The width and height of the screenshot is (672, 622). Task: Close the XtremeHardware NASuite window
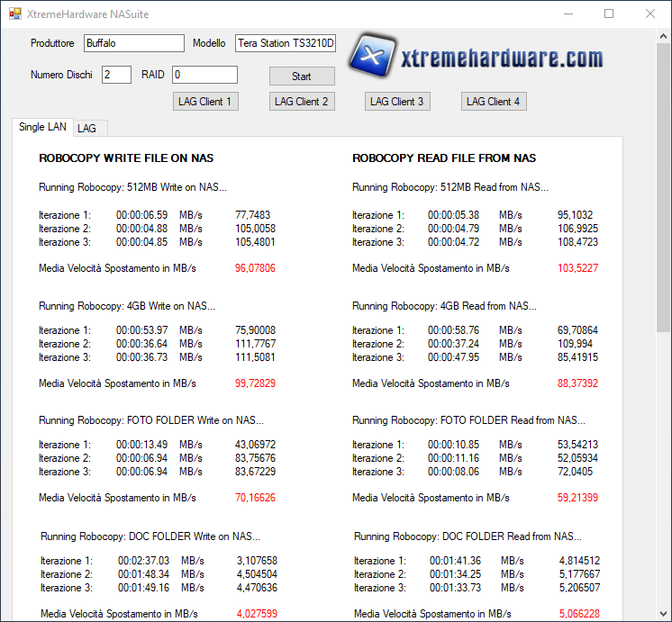tap(649, 14)
